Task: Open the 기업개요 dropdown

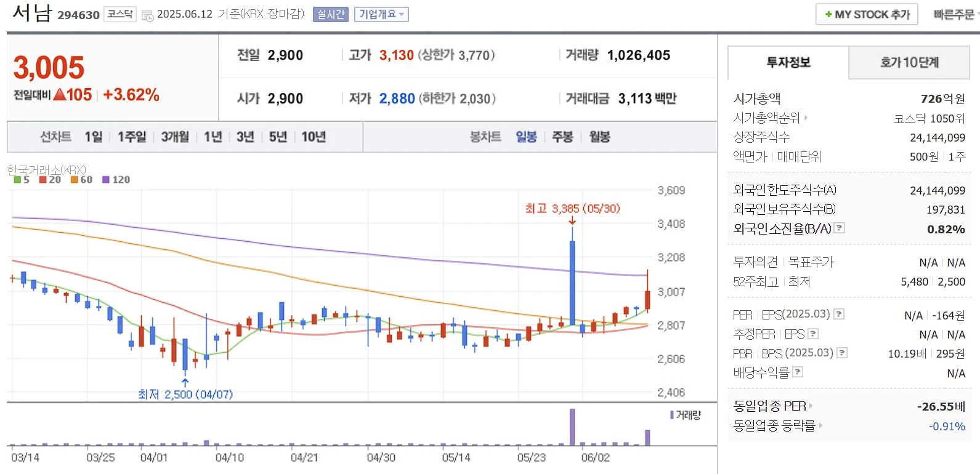Action: pos(381,14)
